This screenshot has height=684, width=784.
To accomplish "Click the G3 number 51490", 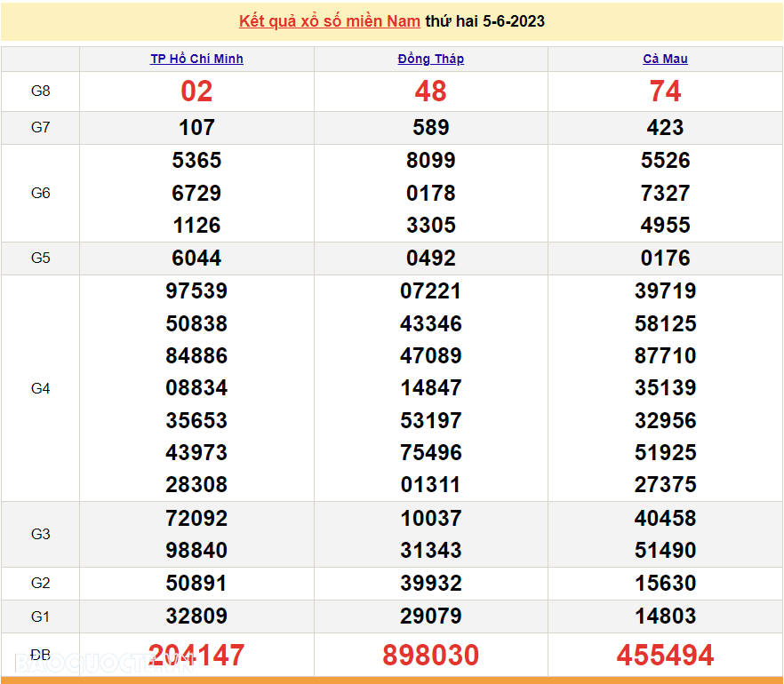I will [665, 551].
